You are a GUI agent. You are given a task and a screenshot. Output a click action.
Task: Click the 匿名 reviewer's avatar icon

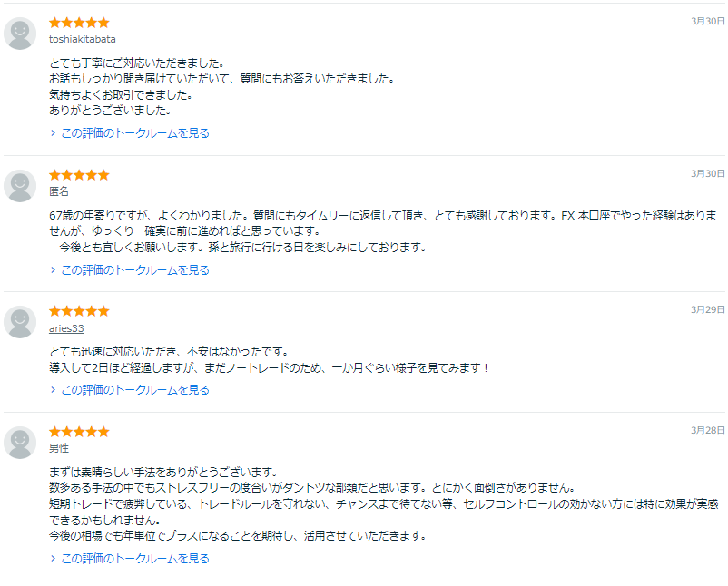[20, 186]
